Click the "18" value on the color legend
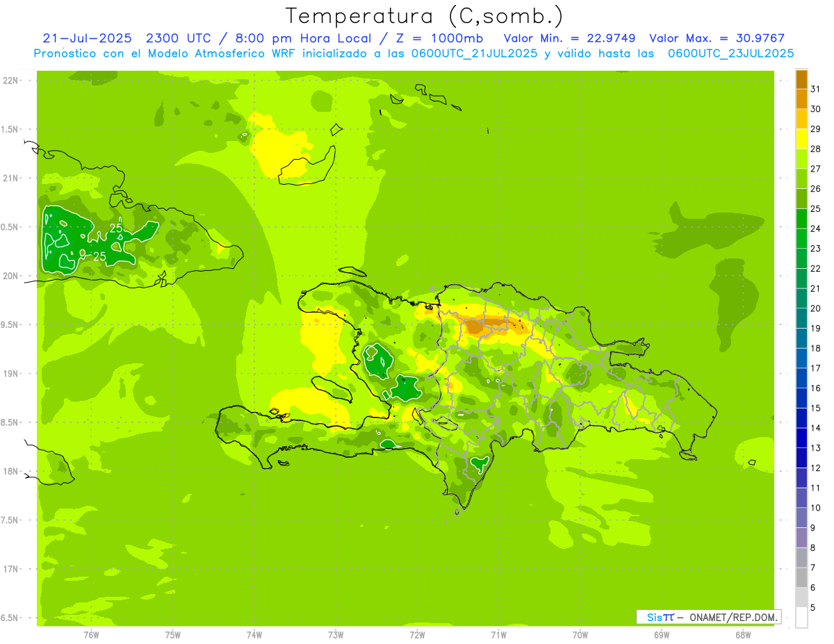The height and width of the screenshot is (644, 834). 816,348
